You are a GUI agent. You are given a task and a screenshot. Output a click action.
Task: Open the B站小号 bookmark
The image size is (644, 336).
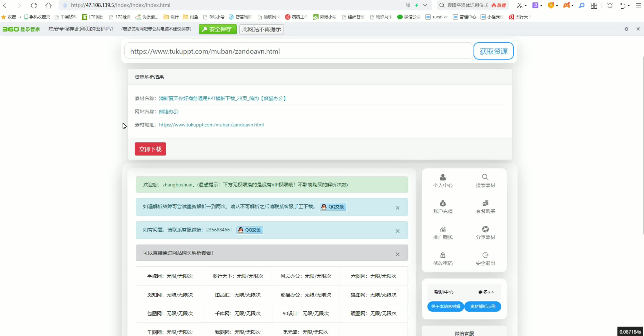point(214,17)
